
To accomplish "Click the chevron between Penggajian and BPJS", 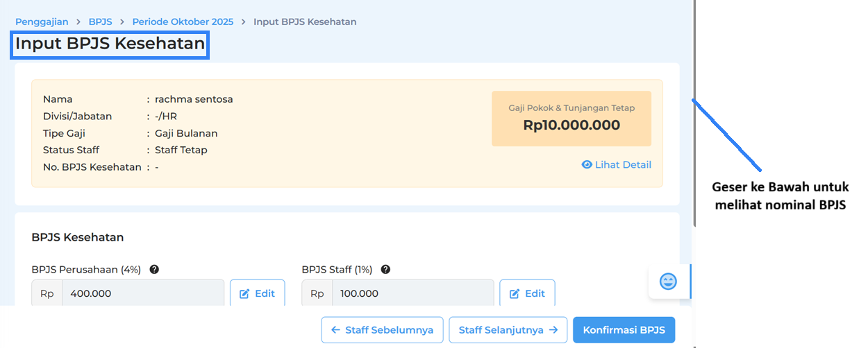I will [x=78, y=22].
